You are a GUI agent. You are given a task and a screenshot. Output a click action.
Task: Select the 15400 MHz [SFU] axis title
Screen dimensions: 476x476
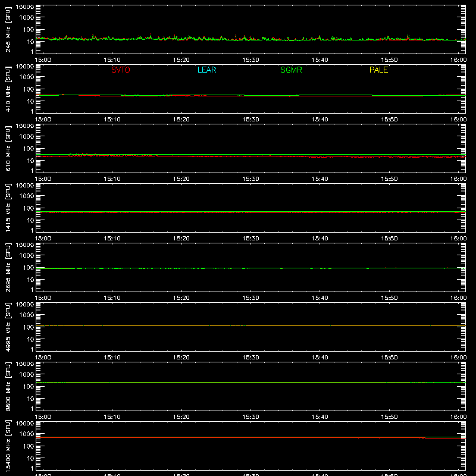[8, 446]
